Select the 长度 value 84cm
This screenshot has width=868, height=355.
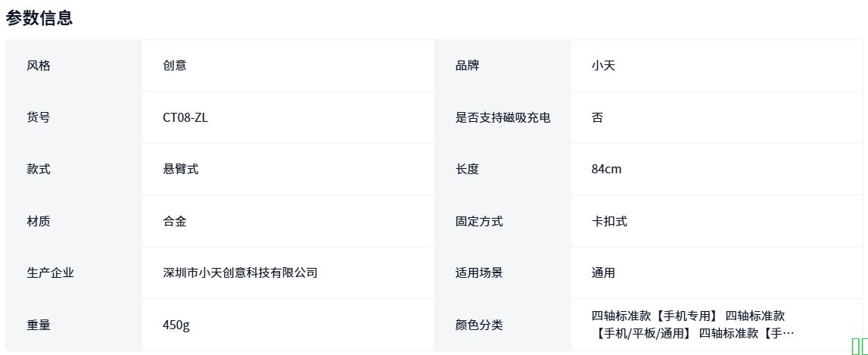point(606,169)
